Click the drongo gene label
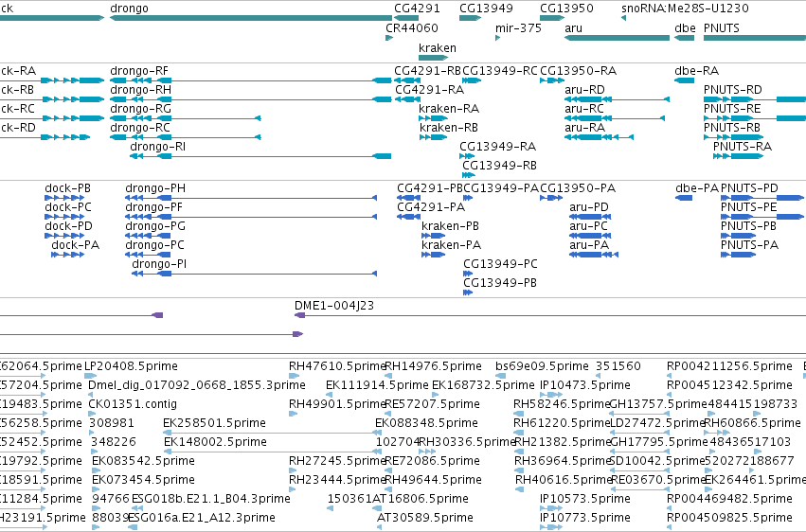Viewport: 806px width, 532px height. point(129,9)
